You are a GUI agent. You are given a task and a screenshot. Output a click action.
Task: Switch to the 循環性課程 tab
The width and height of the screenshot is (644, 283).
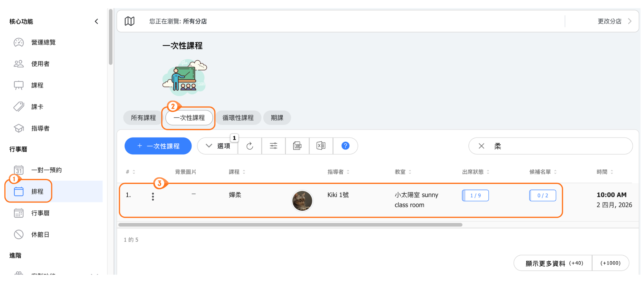click(238, 118)
